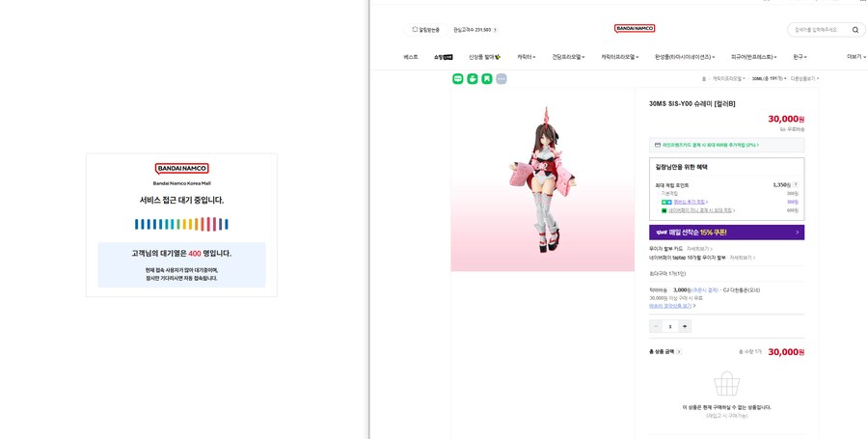Expand the 완성품(타마시이네이션즈) dropdown
The width and height of the screenshot is (868, 439).
(685, 57)
